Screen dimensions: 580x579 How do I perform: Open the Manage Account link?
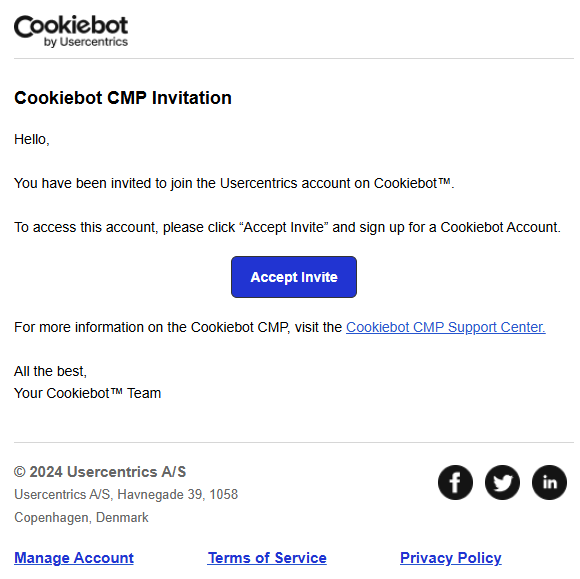click(74, 558)
